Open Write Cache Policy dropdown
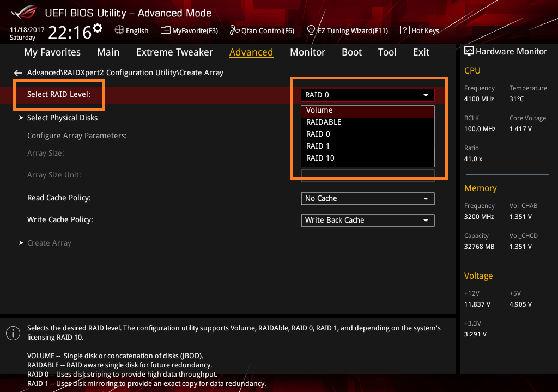The image size is (558, 392). (368, 220)
